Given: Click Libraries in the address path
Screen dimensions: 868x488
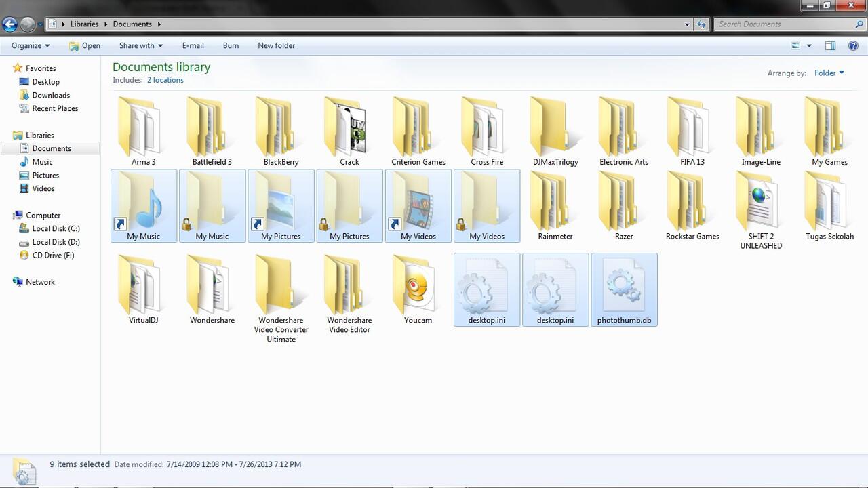Looking at the screenshot, I should pyautogui.click(x=84, y=24).
